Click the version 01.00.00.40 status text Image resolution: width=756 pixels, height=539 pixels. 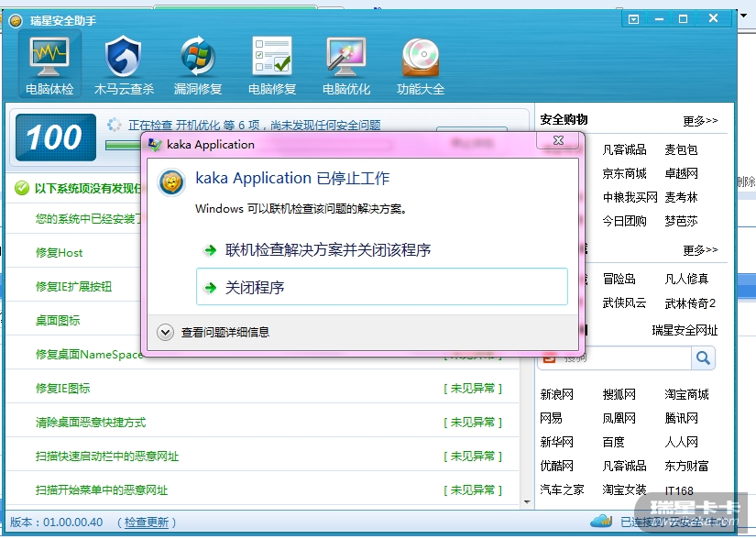pos(57,522)
